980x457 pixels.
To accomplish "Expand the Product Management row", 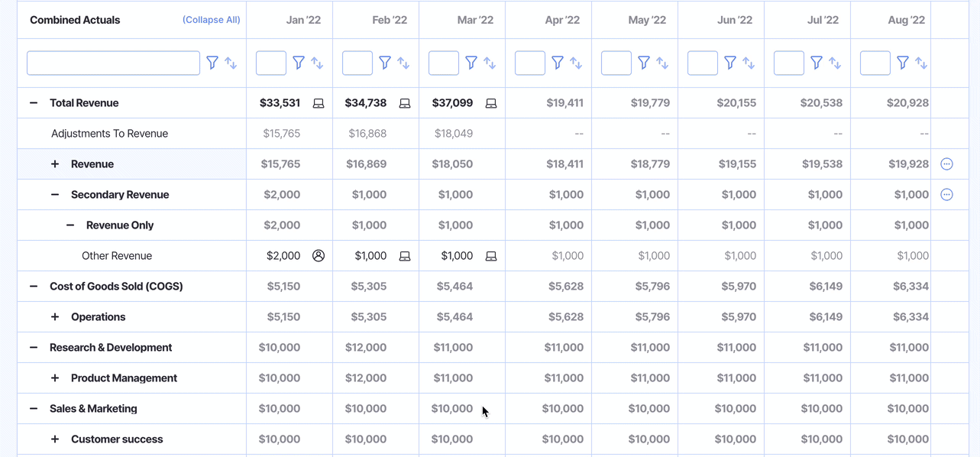I will [x=55, y=378].
